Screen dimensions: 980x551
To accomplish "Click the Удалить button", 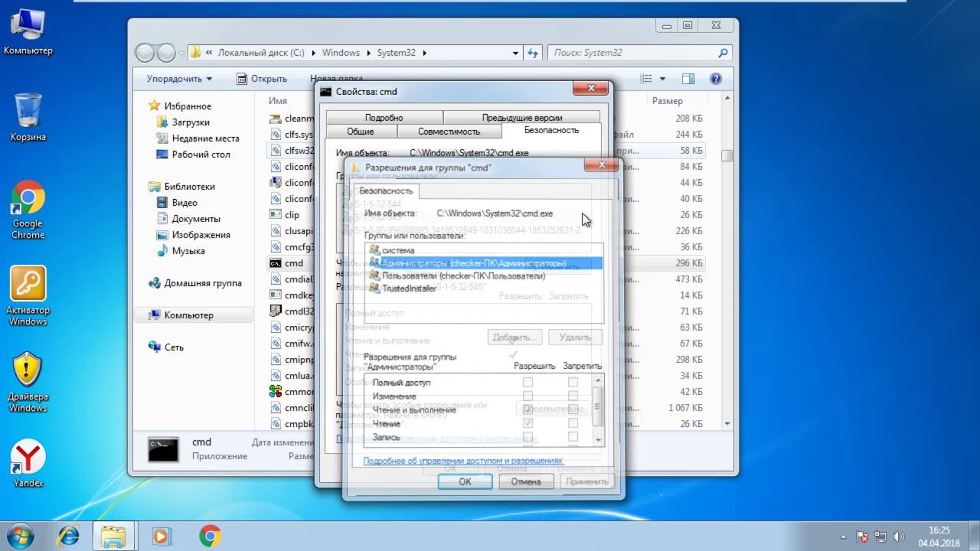I will tap(575, 337).
